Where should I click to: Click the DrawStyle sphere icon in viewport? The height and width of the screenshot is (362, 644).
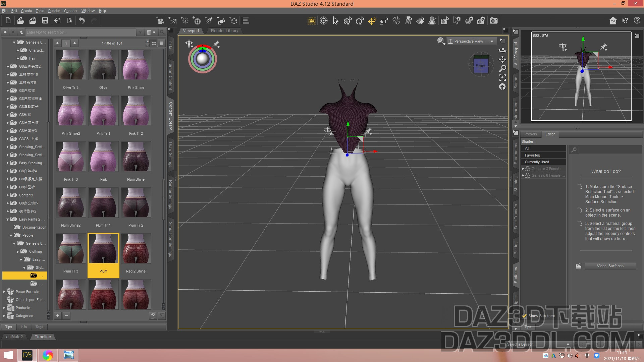[x=440, y=41]
